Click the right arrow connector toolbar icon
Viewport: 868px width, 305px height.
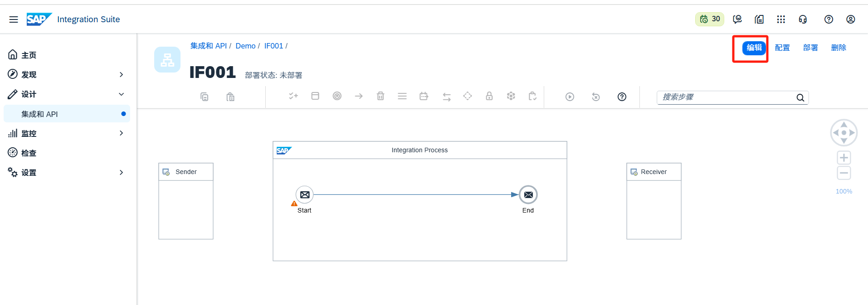pos(359,96)
